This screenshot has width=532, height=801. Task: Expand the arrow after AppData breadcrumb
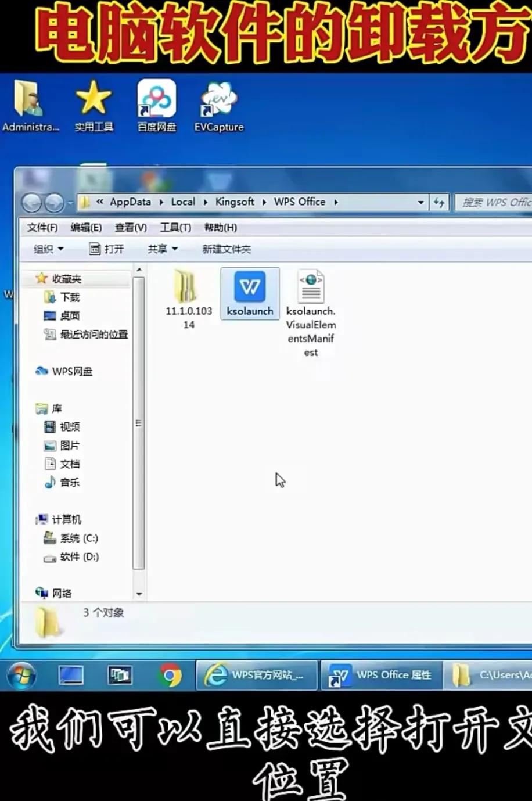tap(161, 202)
